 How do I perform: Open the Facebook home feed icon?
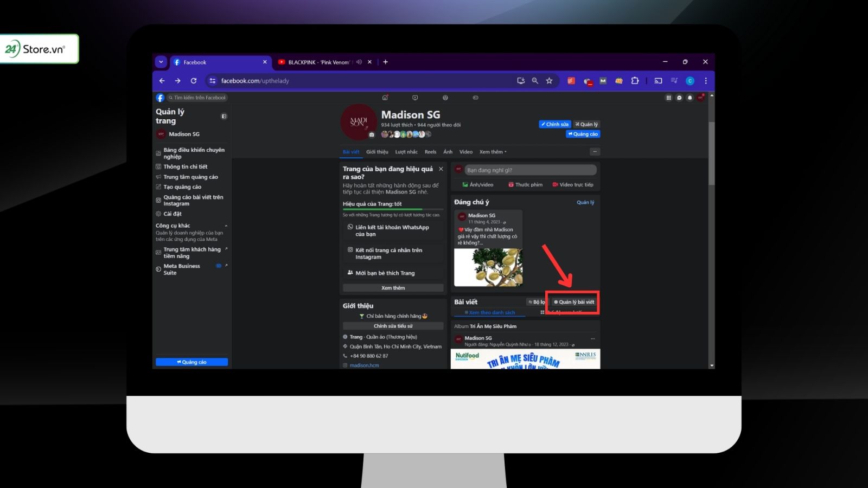[385, 98]
